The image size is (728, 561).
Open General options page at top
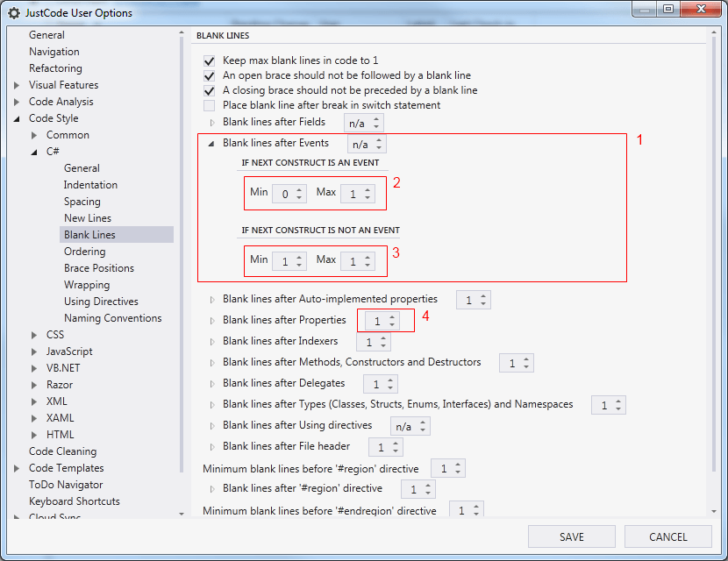(x=46, y=35)
